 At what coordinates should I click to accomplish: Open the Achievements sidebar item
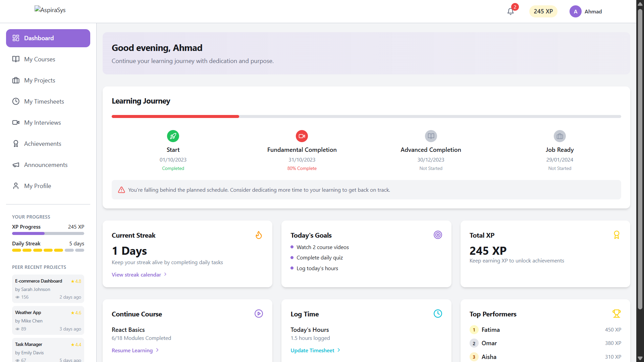[x=43, y=144]
